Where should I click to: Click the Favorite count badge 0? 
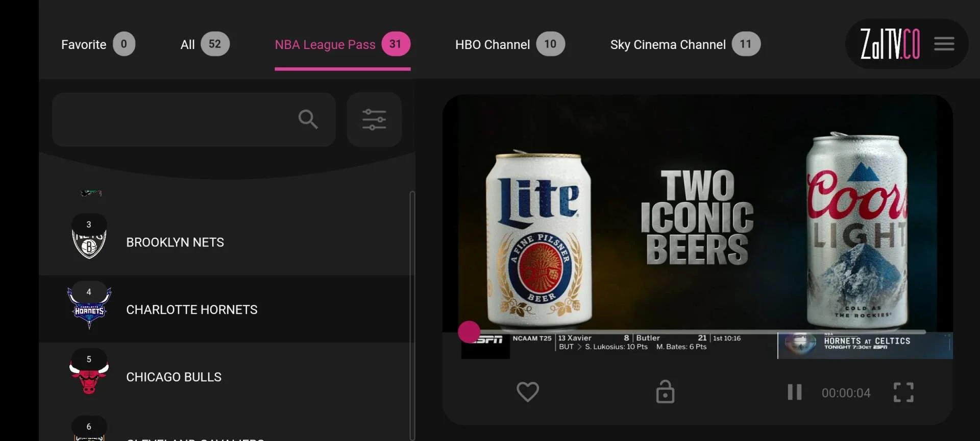[x=124, y=44]
